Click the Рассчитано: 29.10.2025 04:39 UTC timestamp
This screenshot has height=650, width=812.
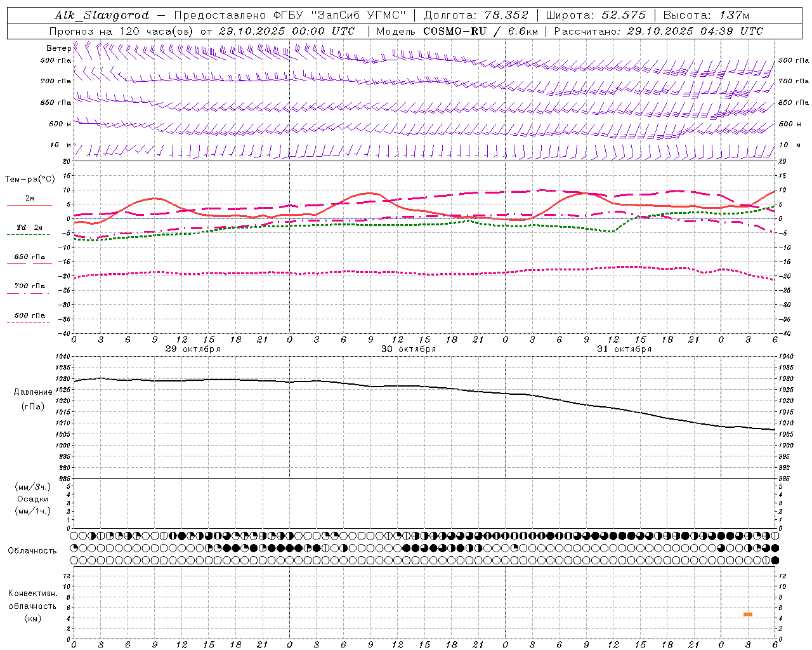coord(658,31)
